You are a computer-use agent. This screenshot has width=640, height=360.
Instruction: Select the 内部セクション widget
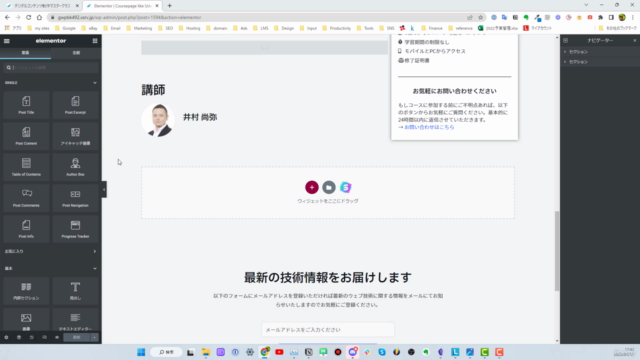(26, 291)
